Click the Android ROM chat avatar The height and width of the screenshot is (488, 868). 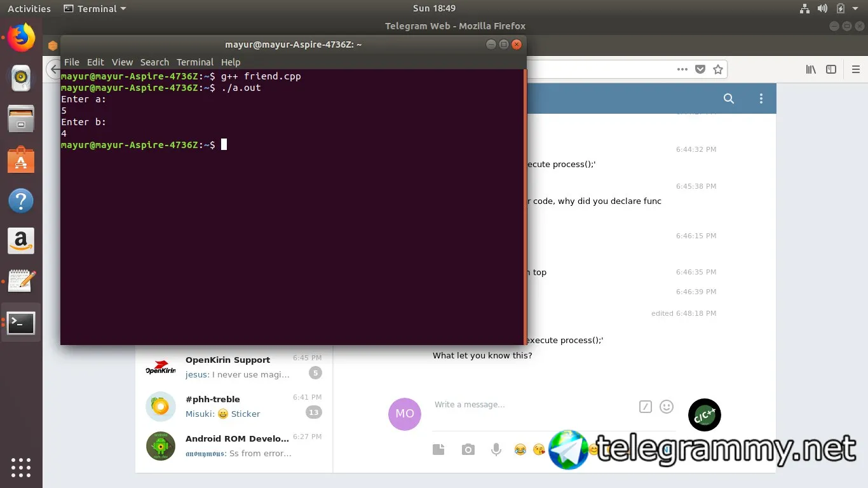click(x=161, y=446)
